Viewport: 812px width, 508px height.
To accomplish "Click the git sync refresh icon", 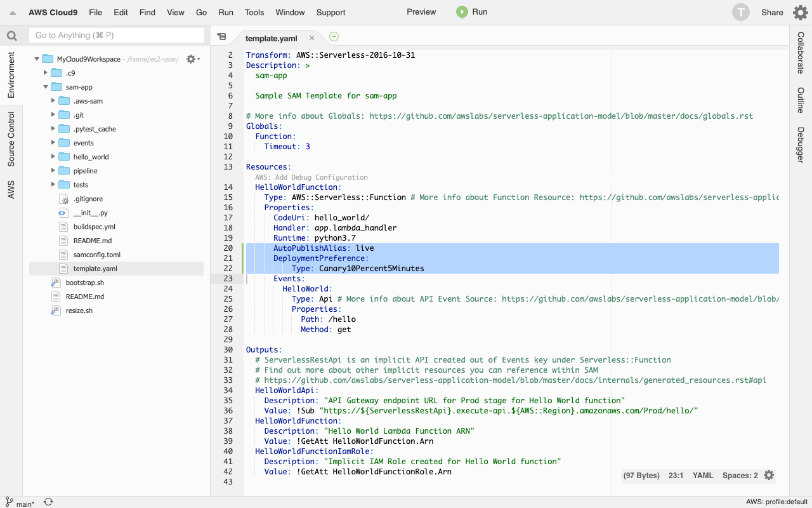I will point(48,502).
